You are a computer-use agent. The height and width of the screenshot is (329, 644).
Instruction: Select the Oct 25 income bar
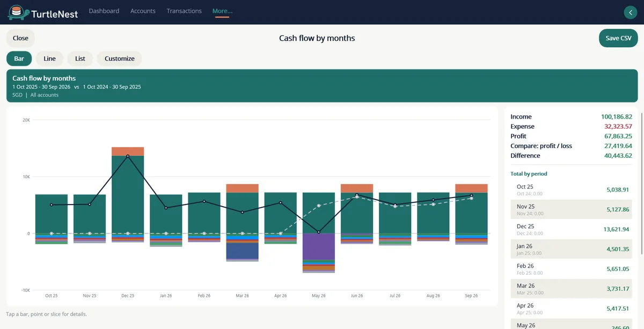click(52, 214)
